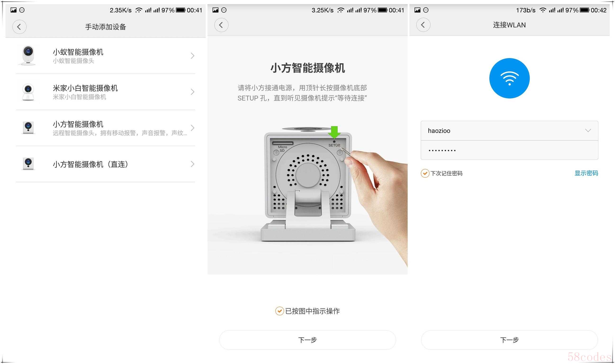
Task: Click the 显示密码 link
Action: [586, 173]
